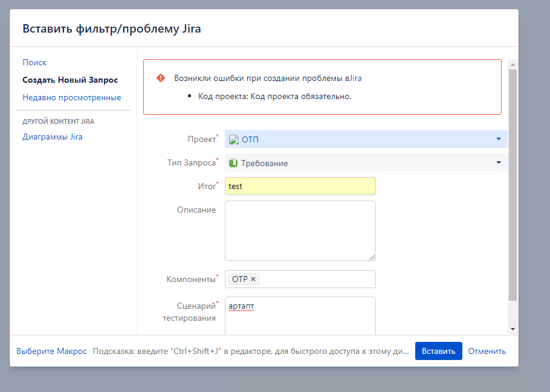550x392 pixels.
Task: Click the Описание resize handle
Action: pyautogui.click(x=372, y=257)
